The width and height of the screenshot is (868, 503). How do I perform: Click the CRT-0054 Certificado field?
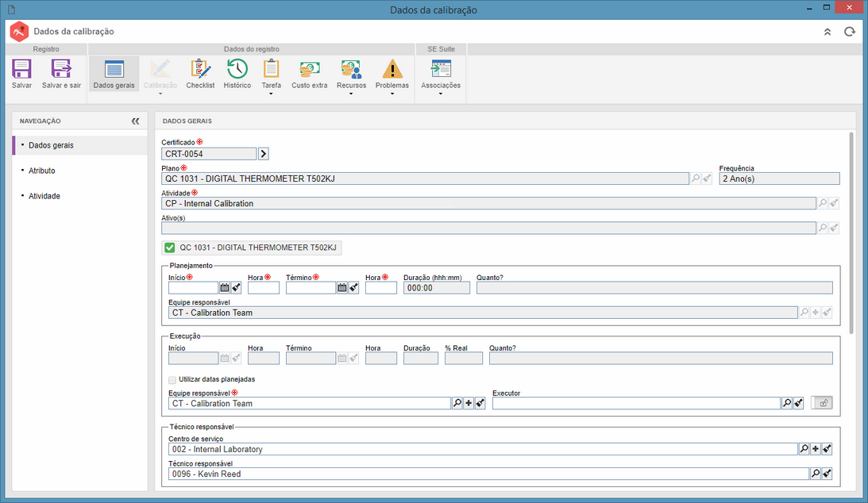click(x=209, y=154)
